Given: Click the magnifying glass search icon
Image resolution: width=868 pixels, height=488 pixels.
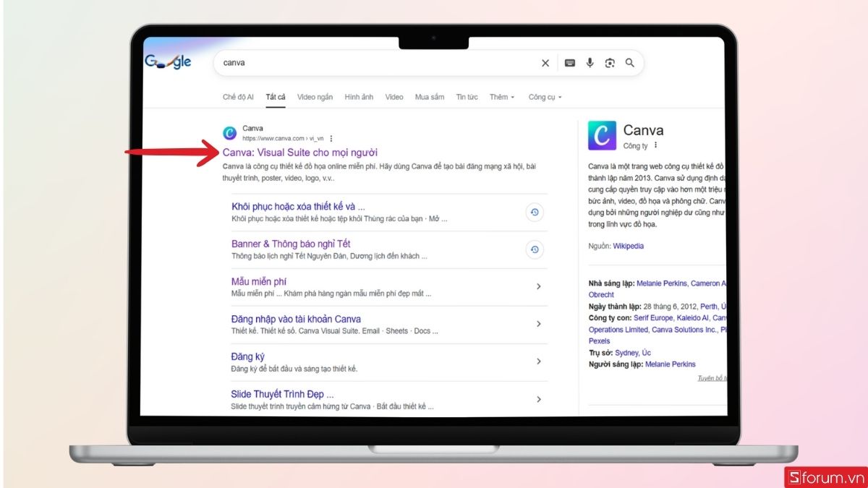Looking at the screenshot, I should [x=629, y=63].
